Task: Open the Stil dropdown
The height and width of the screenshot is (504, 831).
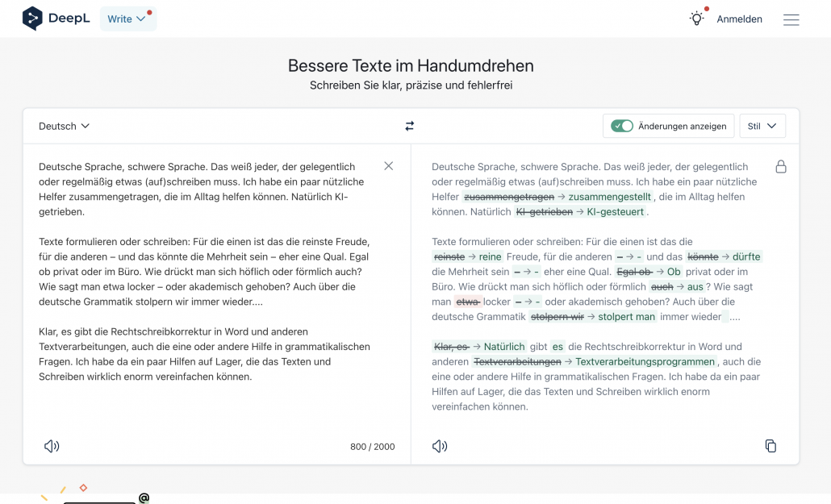Action: (x=762, y=126)
